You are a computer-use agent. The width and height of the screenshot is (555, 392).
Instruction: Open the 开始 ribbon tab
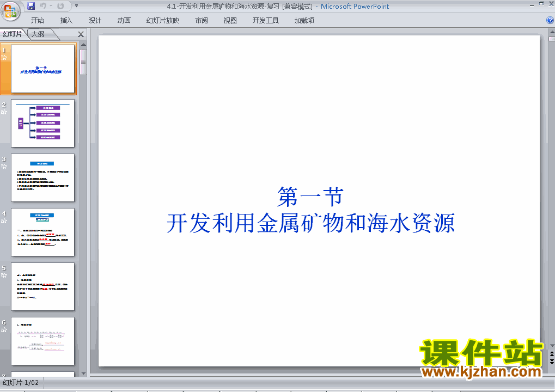click(x=37, y=21)
